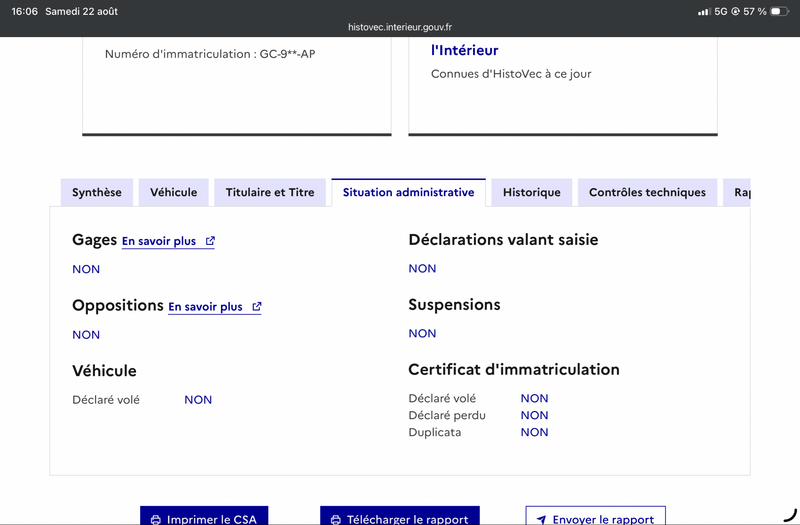
Task: Click NON next to Déclaré perdu
Action: 535,415
